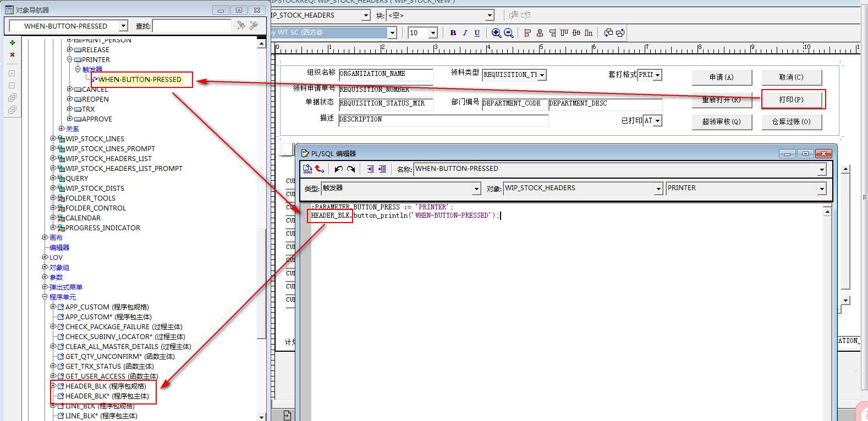868x421 pixels.
Task: Expand the RELEASE node in the navigator
Action: coord(70,49)
